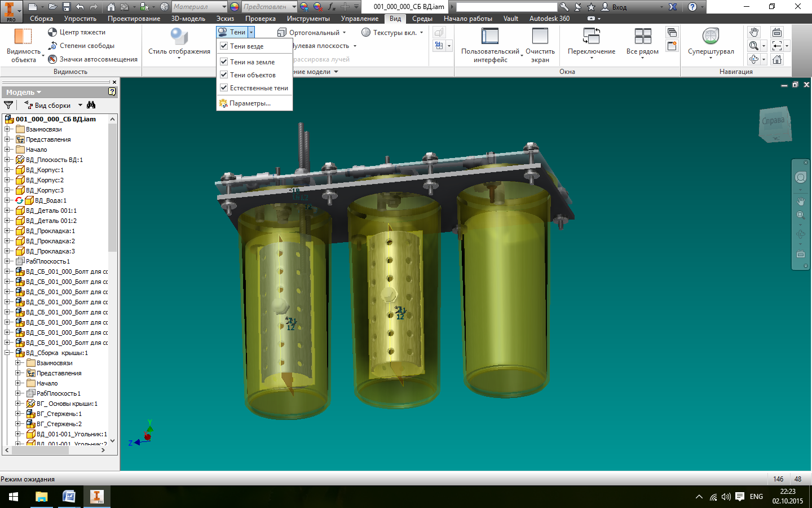Viewport: 812px width, 508px height.
Task: Save the assembly using the floppy icon
Action: 66,7
